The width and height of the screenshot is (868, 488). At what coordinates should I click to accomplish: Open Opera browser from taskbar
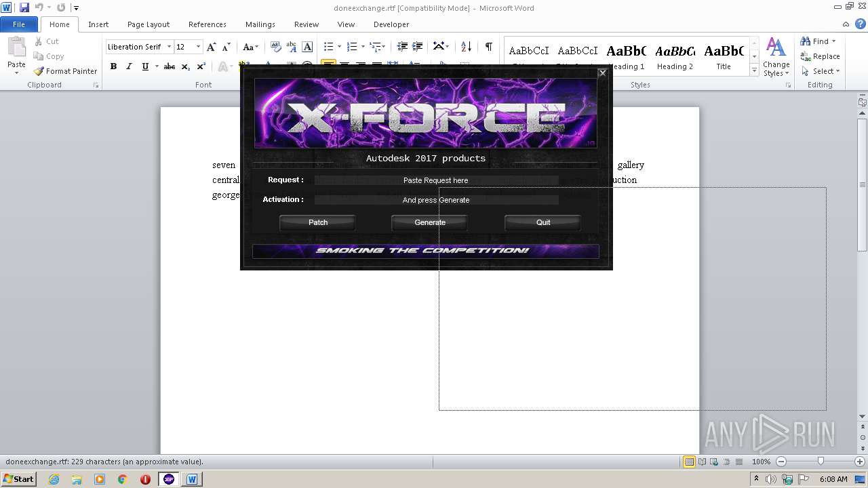click(145, 479)
